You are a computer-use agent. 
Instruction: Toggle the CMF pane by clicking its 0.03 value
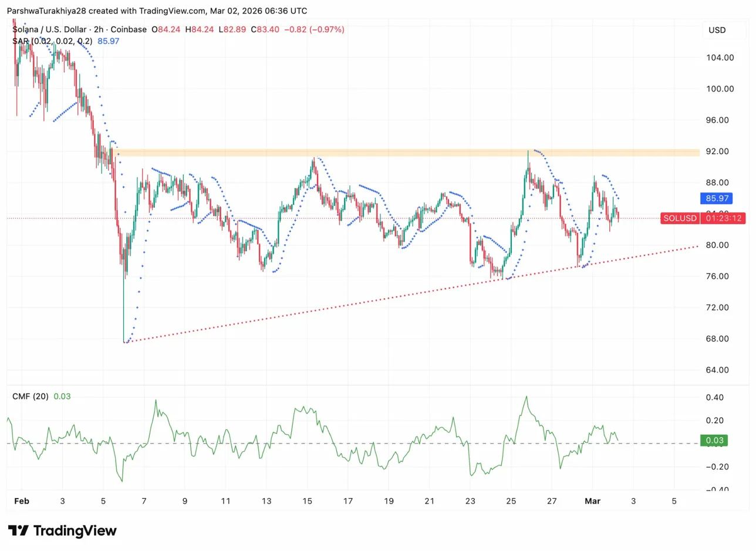pyautogui.click(x=62, y=396)
